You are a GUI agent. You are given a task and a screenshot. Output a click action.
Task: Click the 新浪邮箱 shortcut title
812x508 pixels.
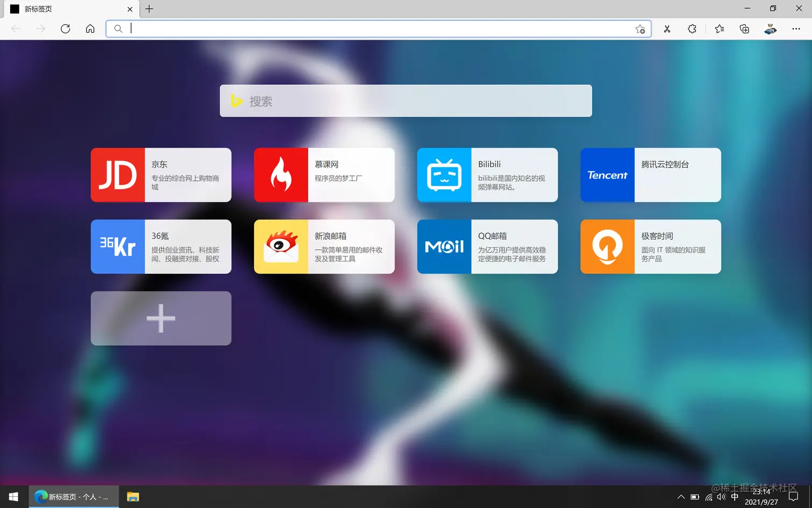pos(330,236)
